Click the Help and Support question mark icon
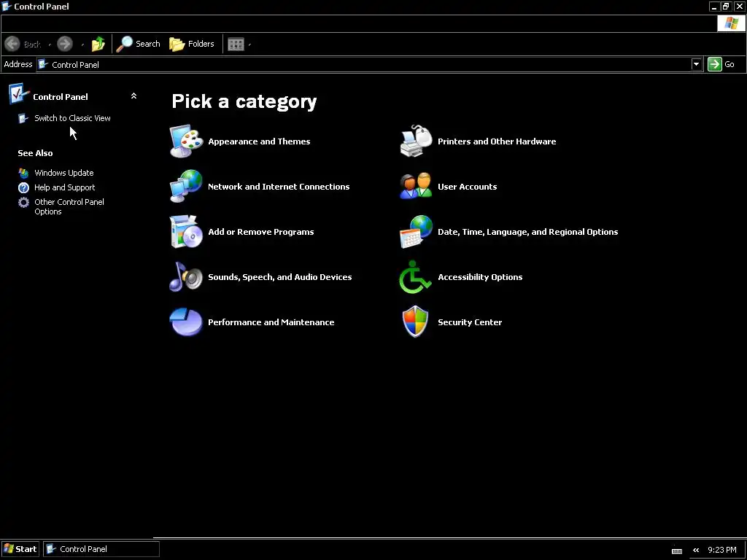This screenshot has width=747, height=560. click(23, 187)
